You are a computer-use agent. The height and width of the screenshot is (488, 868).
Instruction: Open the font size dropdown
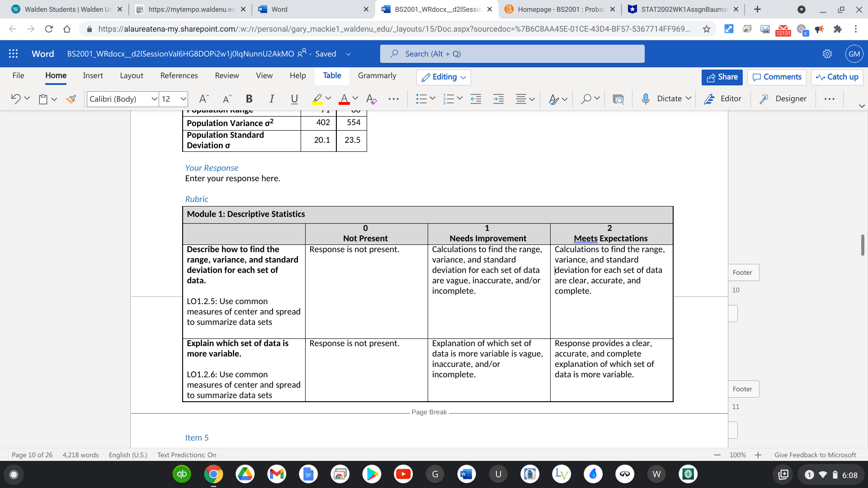click(183, 99)
